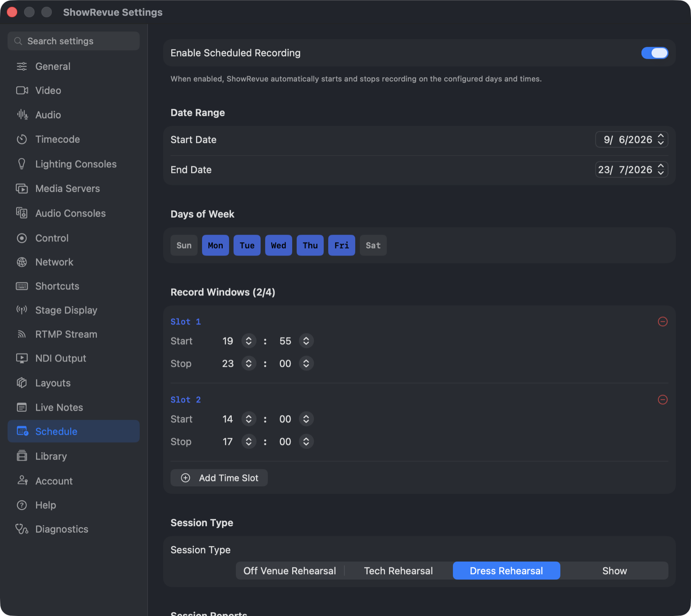The width and height of the screenshot is (691, 616).
Task: Click the RTMP Stream feed icon
Action: click(22, 334)
